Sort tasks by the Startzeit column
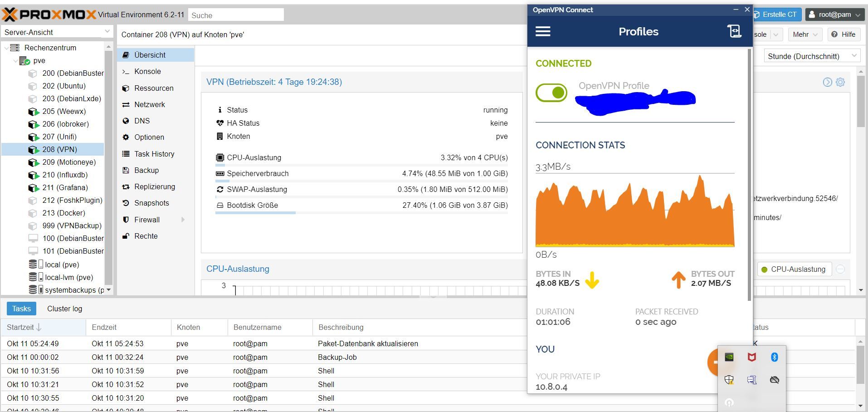The height and width of the screenshot is (412, 868). 44,327
